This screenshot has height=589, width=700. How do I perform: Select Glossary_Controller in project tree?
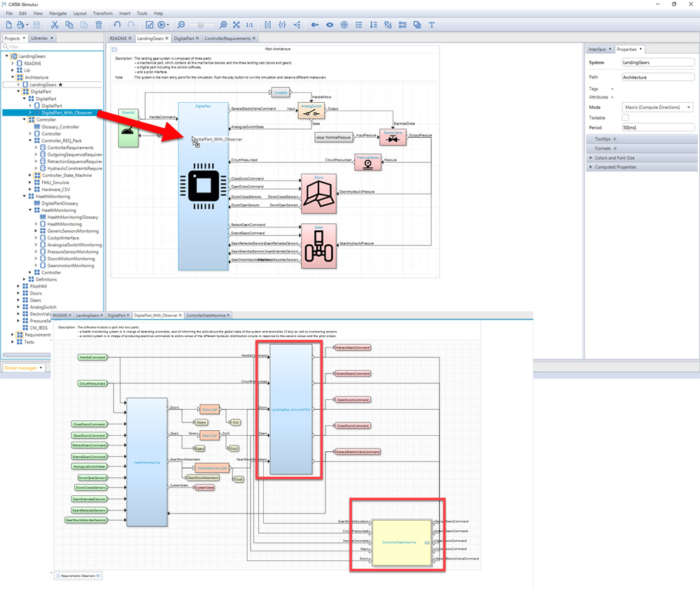pos(60,127)
